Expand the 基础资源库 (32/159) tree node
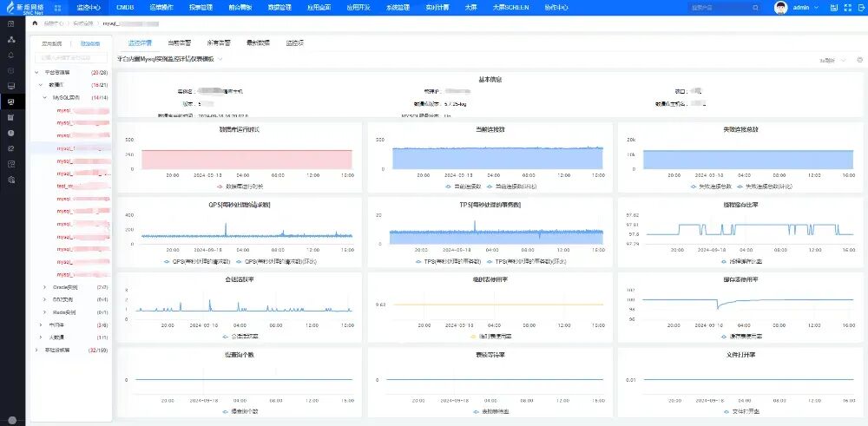This screenshot has height=426, width=868. click(37, 350)
